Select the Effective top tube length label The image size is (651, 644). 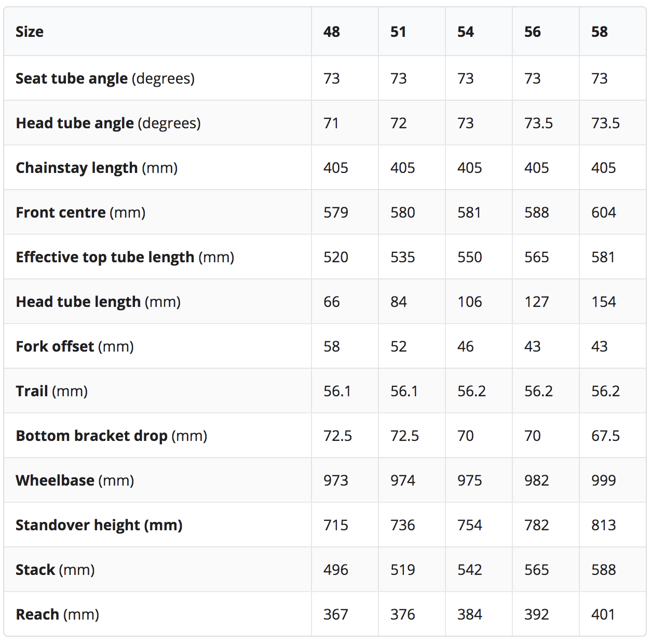click(x=125, y=257)
